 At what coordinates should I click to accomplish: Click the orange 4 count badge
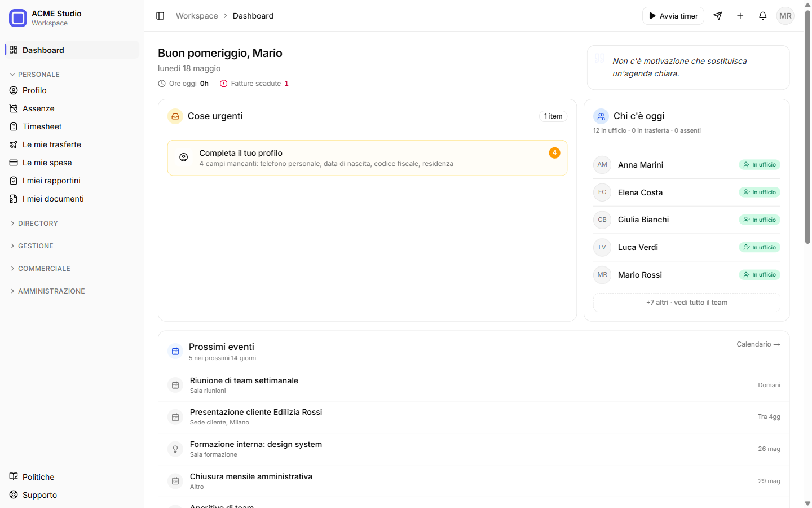555,153
